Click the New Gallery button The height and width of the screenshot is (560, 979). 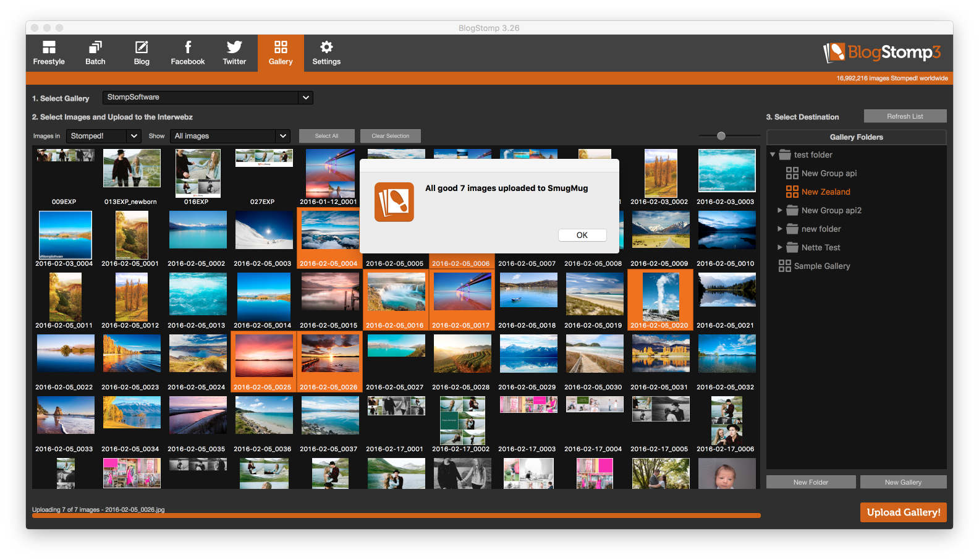[x=903, y=482]
